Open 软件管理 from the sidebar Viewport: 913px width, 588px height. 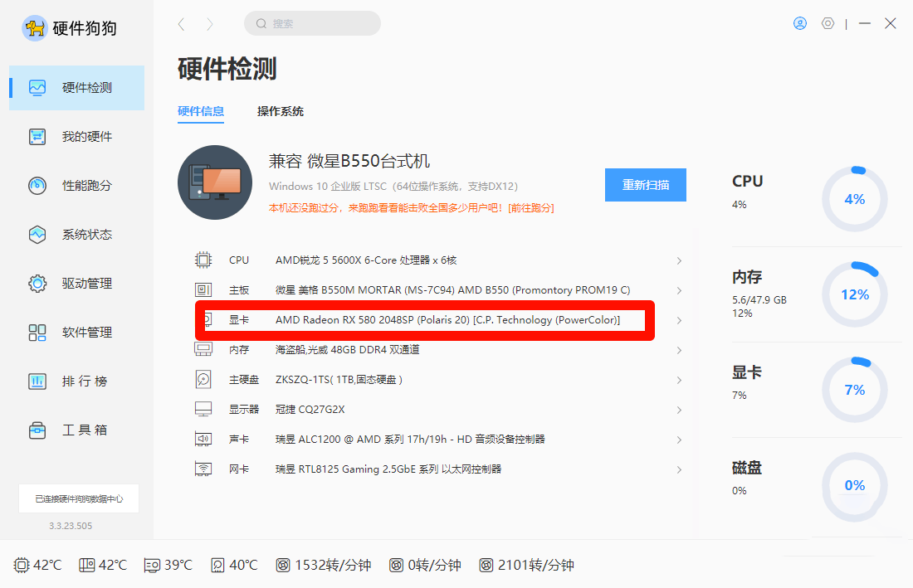pyautogui.click(x=77, y=332)
